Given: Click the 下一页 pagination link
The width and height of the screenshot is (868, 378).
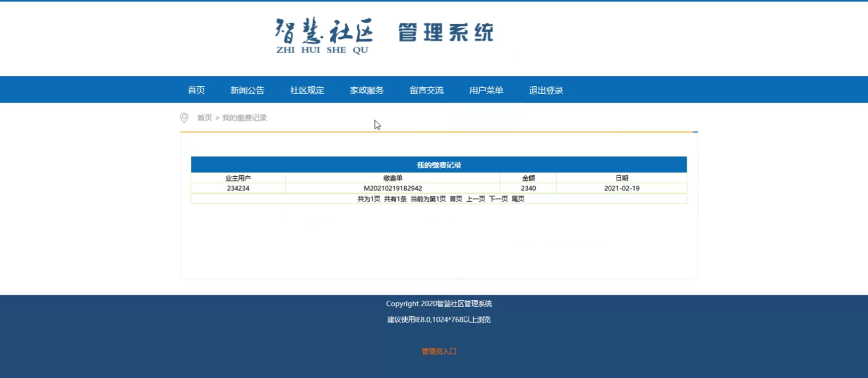Looking at the screenshot, I should pos(498,199).
